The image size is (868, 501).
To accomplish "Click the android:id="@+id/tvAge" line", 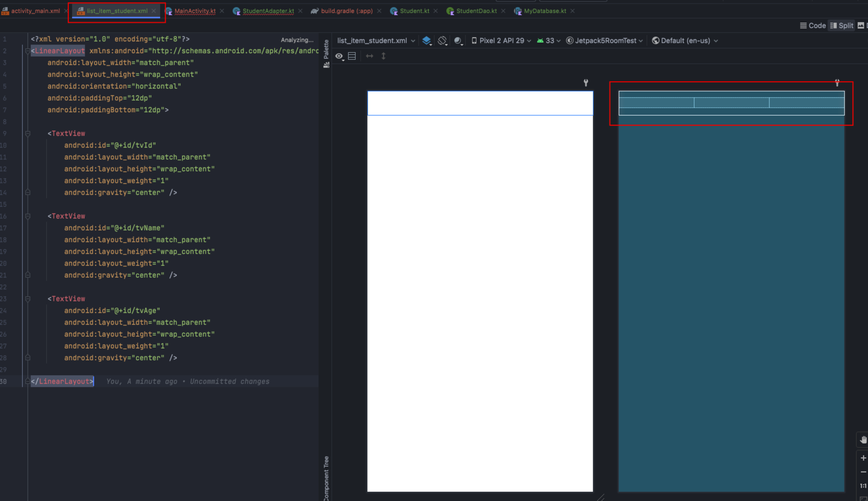I will (x=112, y=311).
